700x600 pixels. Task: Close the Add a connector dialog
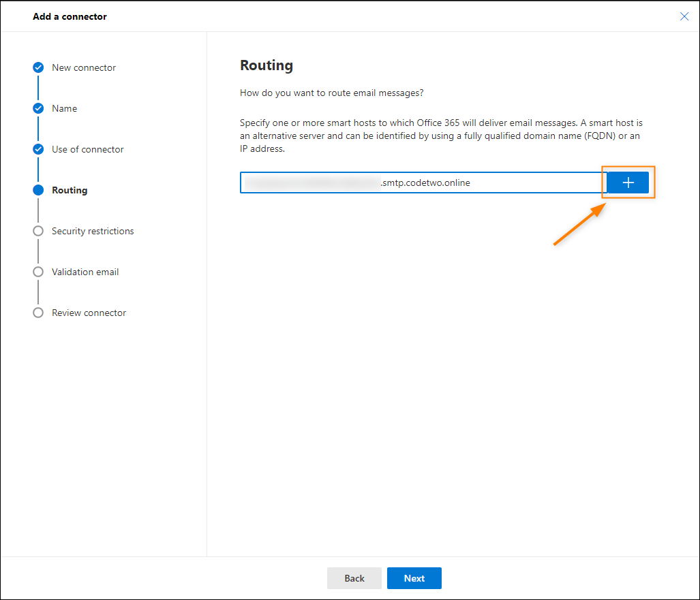click(684, 16)
